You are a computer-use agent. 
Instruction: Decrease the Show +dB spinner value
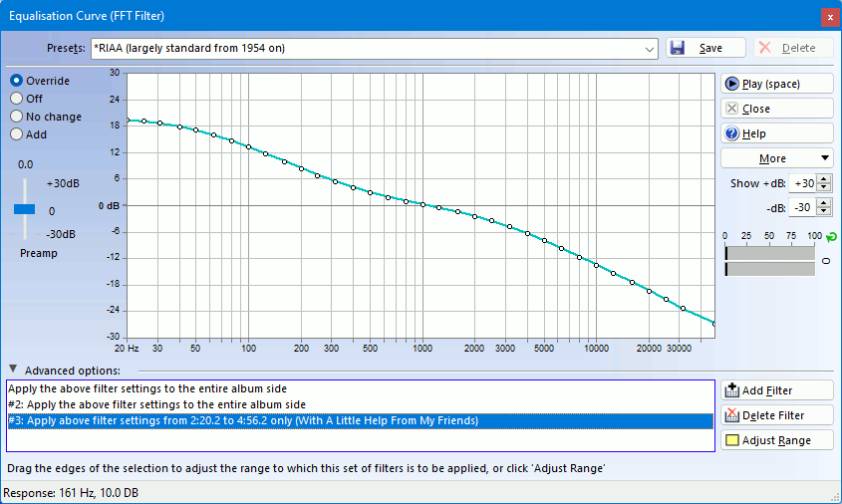pyautogui.click(x=823, y=187)
